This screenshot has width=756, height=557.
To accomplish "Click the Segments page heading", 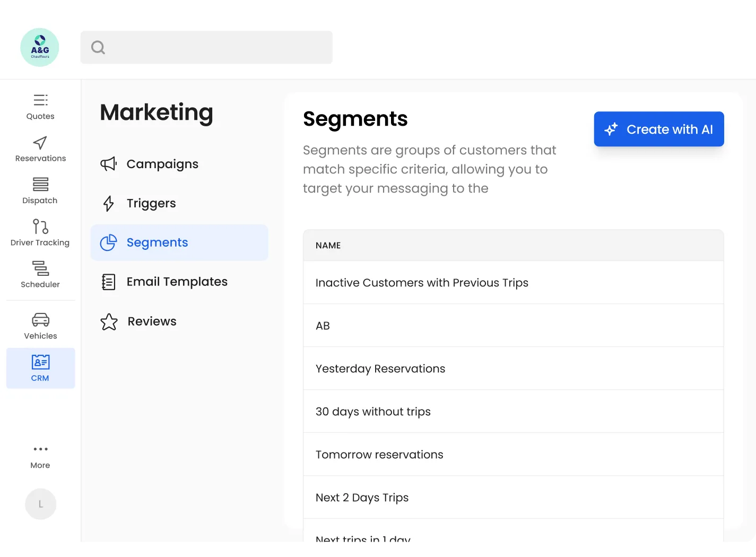I will [x=355, y=119].
